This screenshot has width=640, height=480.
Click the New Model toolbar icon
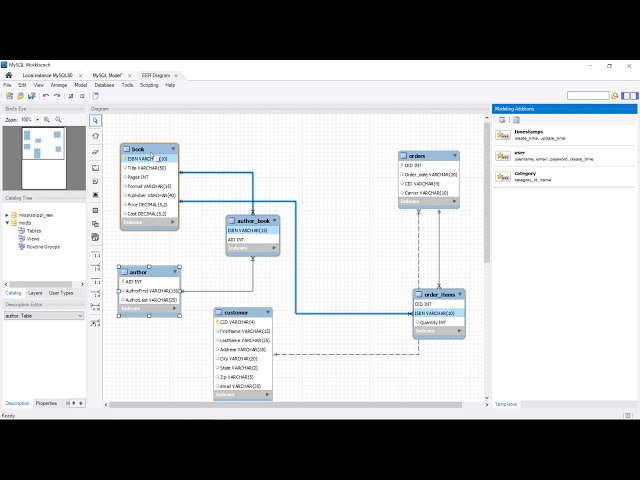click(x=9, y=96)
